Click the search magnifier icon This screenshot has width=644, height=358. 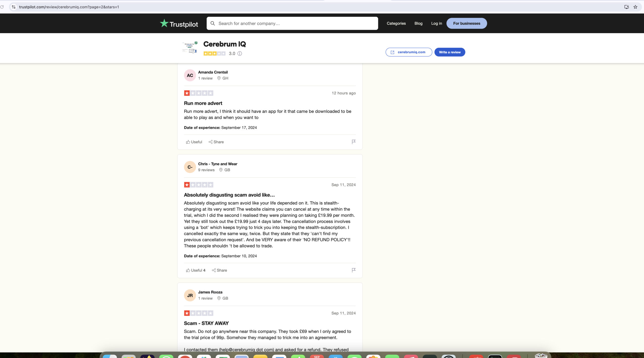(213, 23)
